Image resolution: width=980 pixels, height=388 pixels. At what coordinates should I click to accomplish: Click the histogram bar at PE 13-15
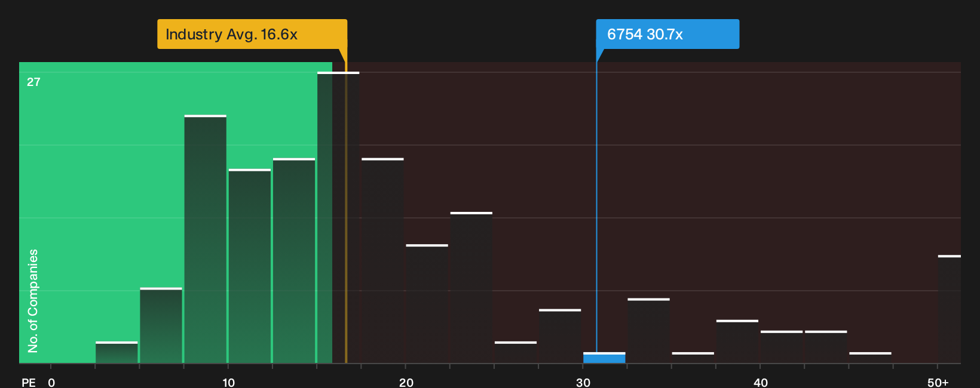(x=294, y=261)
